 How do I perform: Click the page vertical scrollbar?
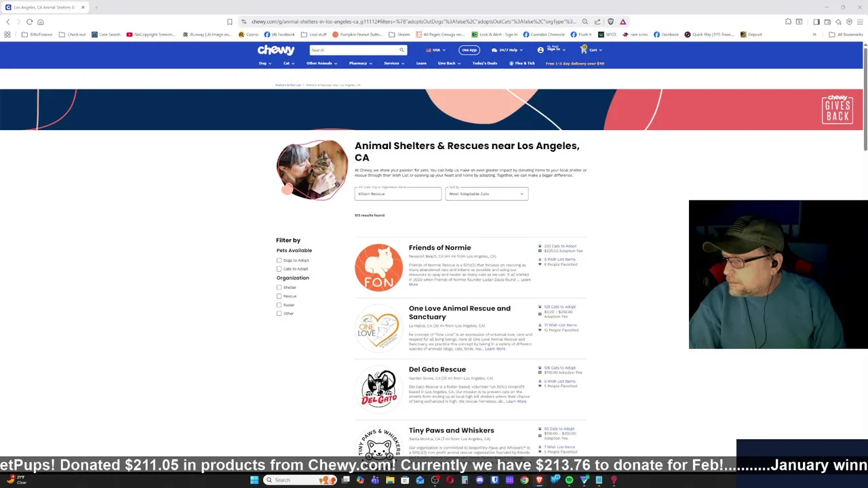tap(865, 98)
